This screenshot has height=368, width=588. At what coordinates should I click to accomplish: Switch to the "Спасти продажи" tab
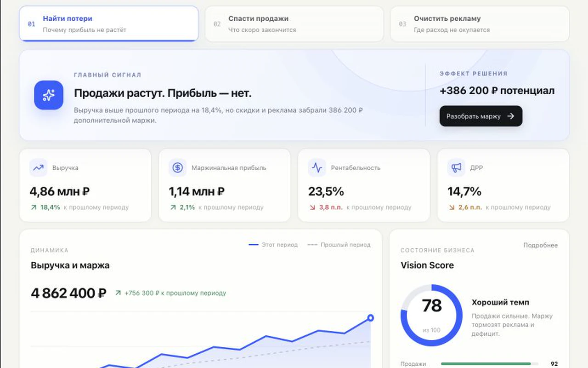tap(294, 23)
